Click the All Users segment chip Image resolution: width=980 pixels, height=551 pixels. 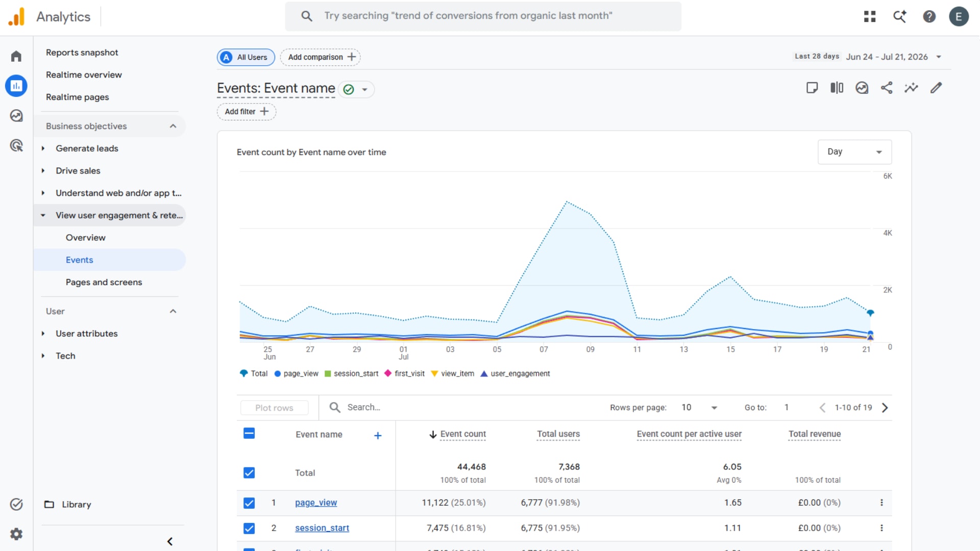246,57
